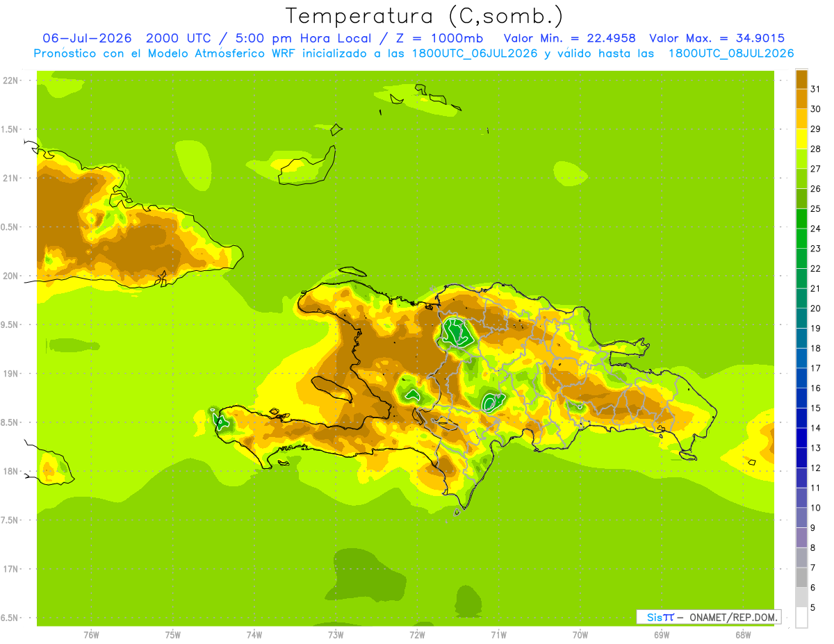Click the 68W longitude axis label
The height and width of the screenshot is (644, 834).
742,635
